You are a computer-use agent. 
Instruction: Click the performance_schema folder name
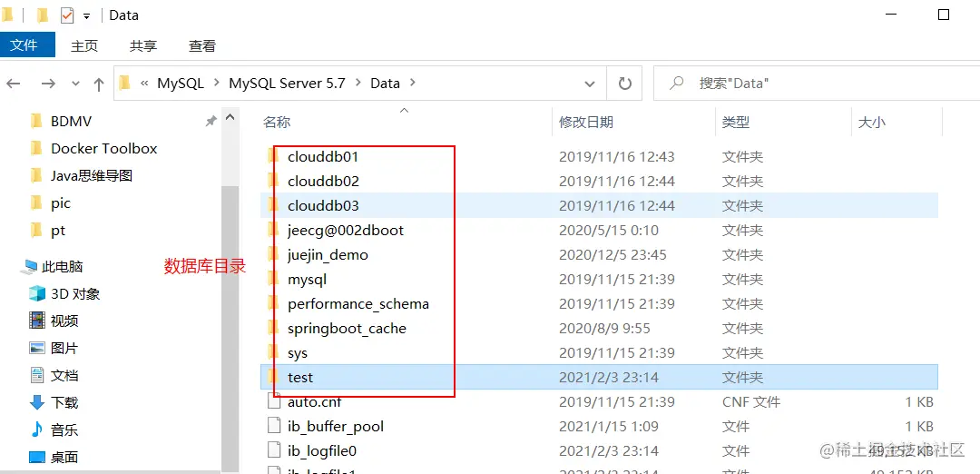click(x=358, y=304)
